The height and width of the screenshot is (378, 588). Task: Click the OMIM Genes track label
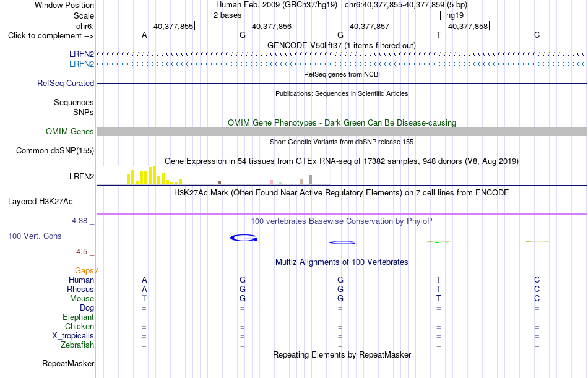coord(70,132)
